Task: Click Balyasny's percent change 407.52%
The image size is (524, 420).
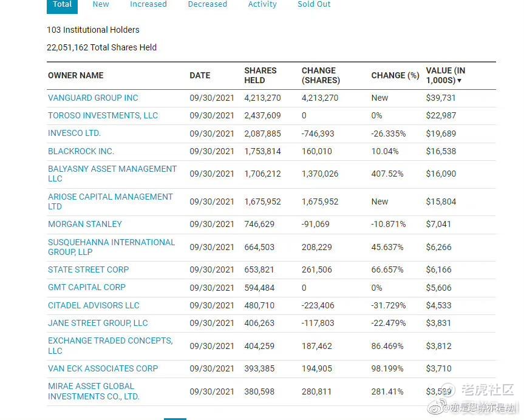Action: coord(387,174)
